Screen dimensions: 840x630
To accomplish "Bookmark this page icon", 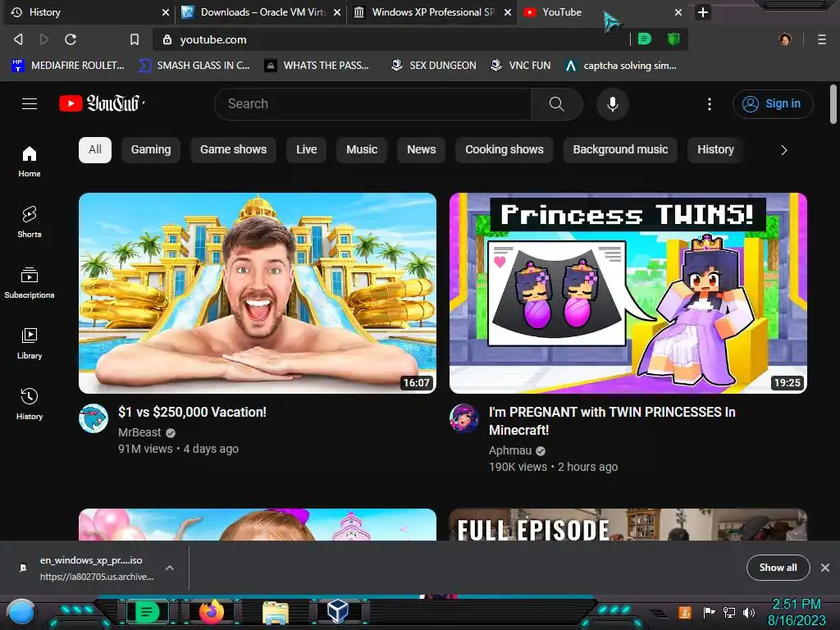I will coord(135,39).
